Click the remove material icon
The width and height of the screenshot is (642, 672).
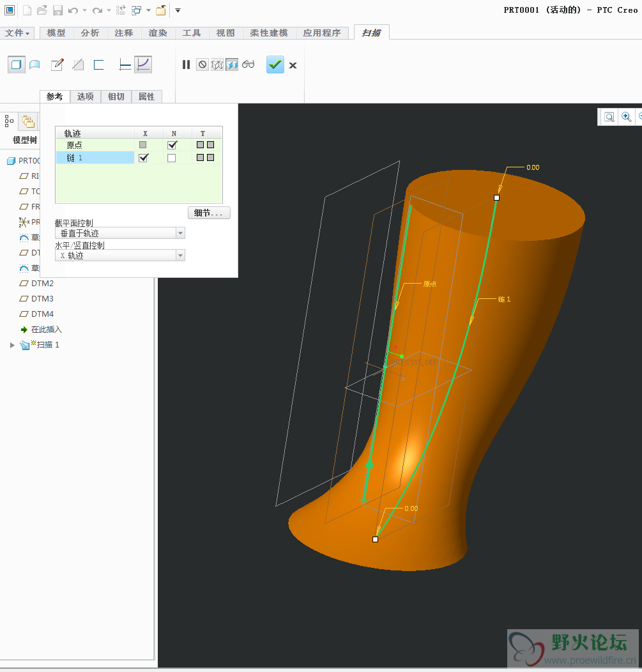pyautogui.click(x=78, y=65)
